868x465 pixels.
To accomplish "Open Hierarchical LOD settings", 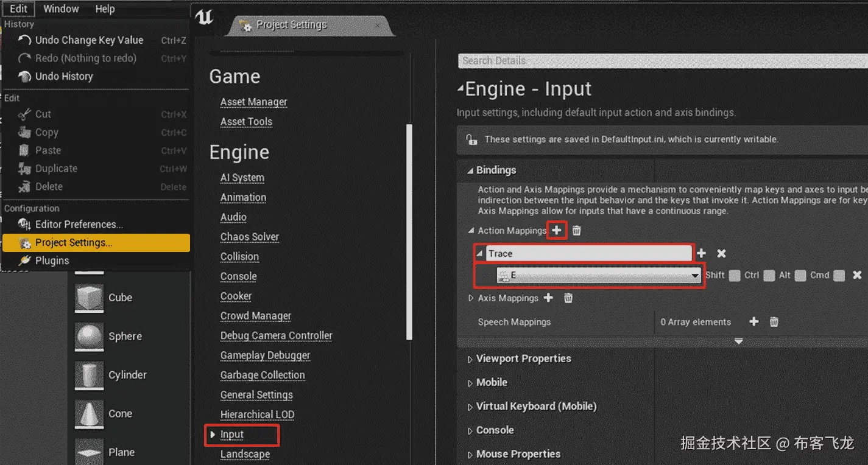I will 257,414.
